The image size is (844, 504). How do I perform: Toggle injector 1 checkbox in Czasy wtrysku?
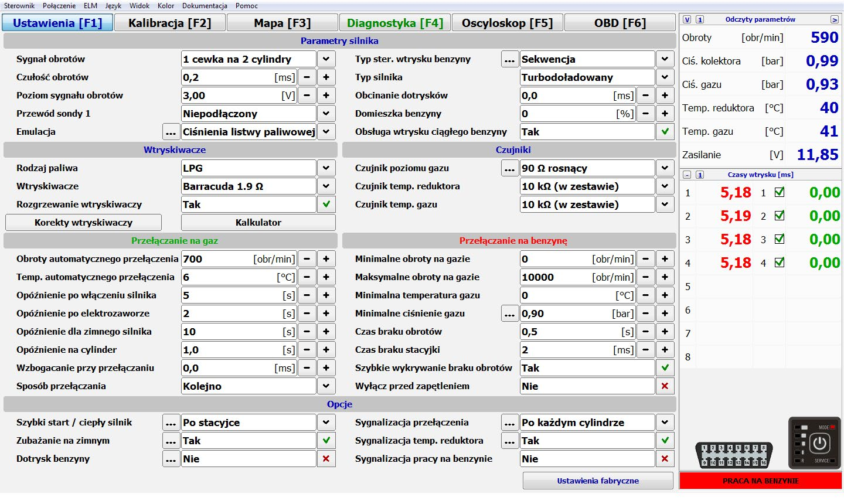[780, 192]
